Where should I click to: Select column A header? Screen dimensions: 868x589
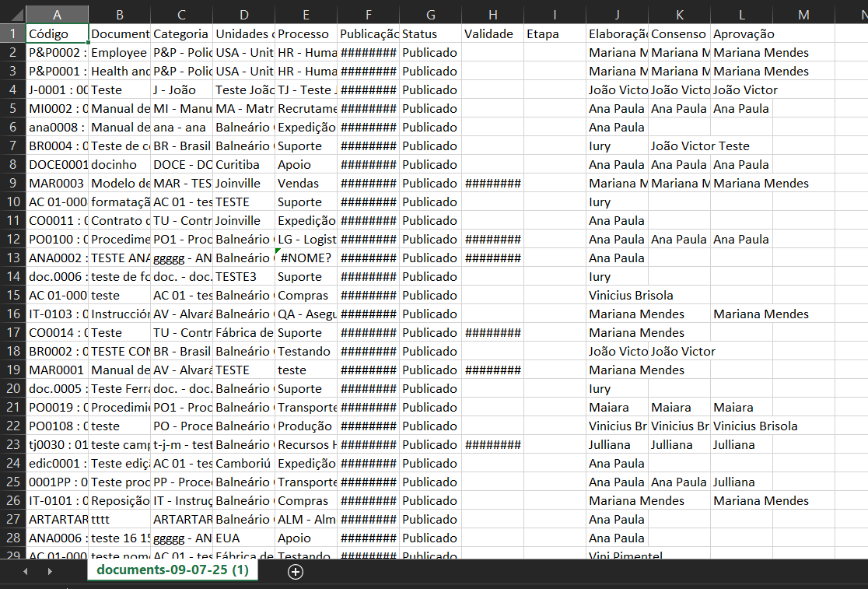[x=57, y=15]
